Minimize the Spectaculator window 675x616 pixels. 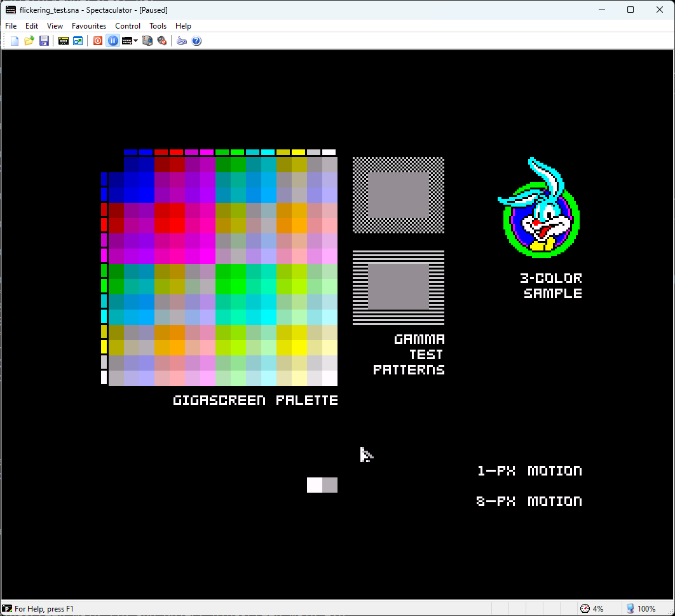pos(602,10)
